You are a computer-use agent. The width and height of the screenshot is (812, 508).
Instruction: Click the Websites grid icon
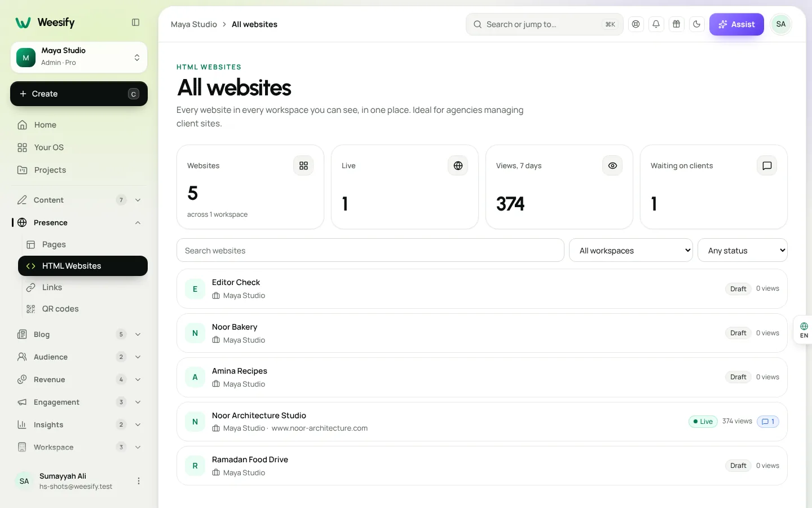coord(303,166)
